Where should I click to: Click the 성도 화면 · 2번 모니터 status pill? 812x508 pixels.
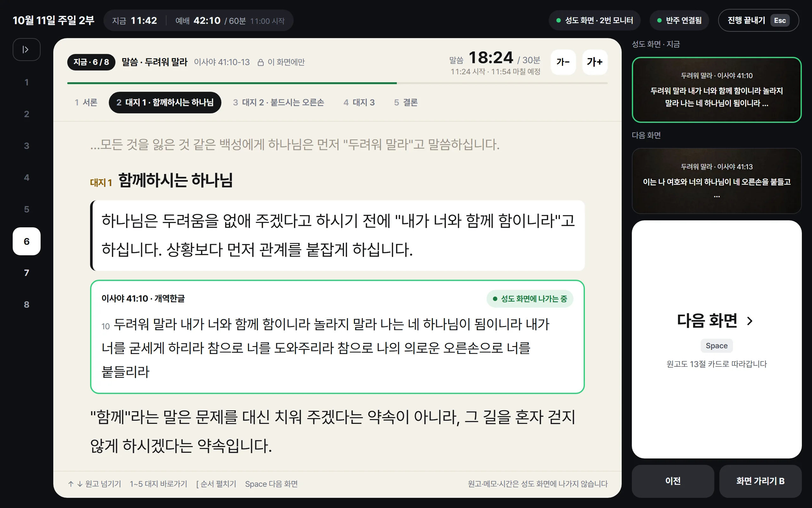[x=594, y=21]
